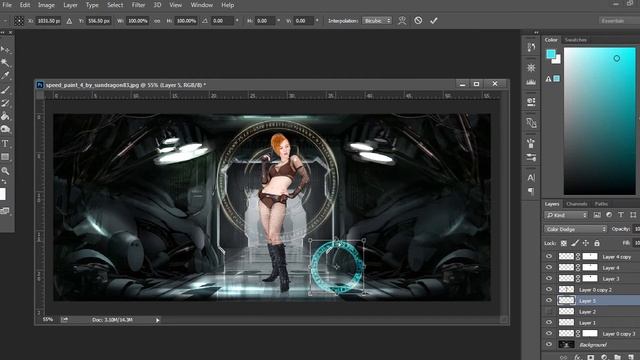Hide Layer 3 using its eye icon
This screenshot has height=360, width=640.
[x=549, y=278]
